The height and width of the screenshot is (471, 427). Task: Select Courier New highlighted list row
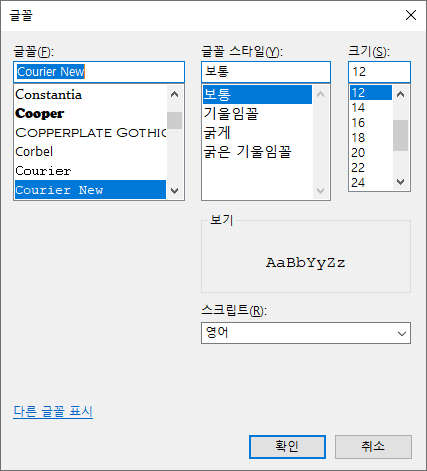click(90, 190)
